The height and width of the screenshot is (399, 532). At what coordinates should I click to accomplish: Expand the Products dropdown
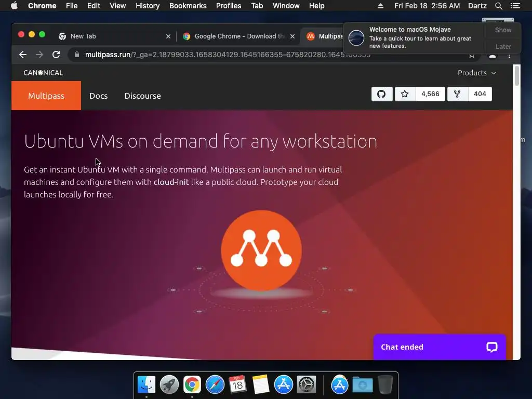point(476,73)
